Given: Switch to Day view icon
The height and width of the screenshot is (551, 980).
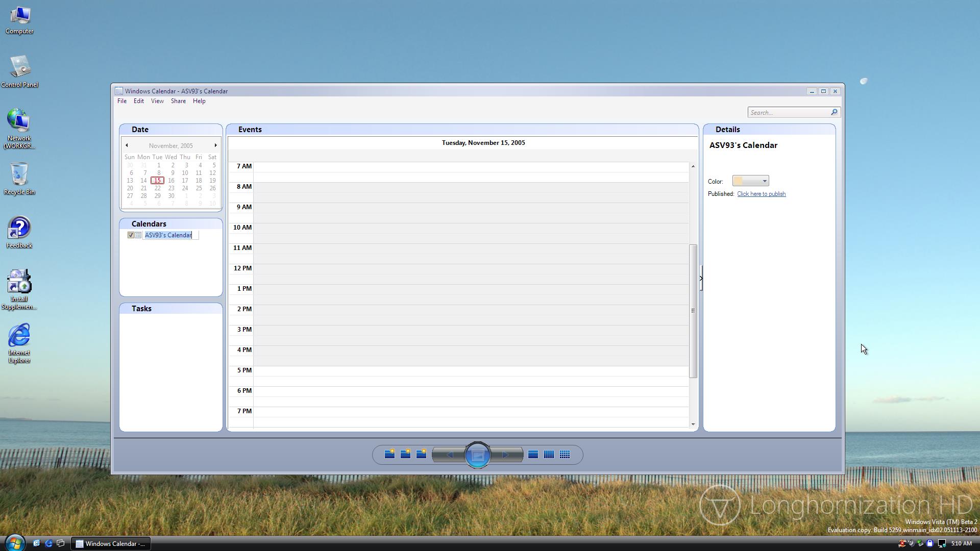Looking at the screenshot, I should [533, 454].
